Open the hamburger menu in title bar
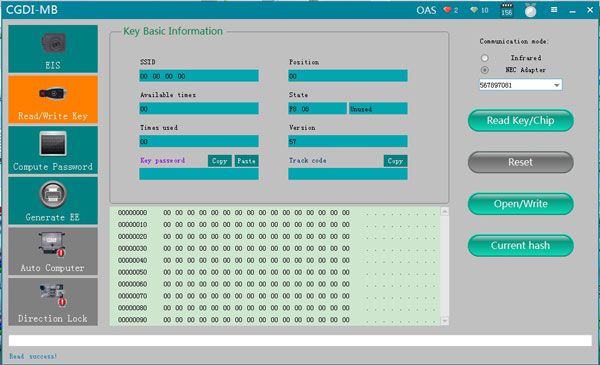This screenshot has width=600, height=365. click(554, 10)
